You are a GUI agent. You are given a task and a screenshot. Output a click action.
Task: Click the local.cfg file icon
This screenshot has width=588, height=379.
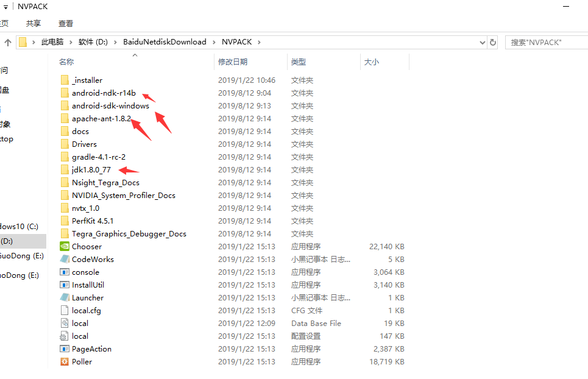coord(65,310)
